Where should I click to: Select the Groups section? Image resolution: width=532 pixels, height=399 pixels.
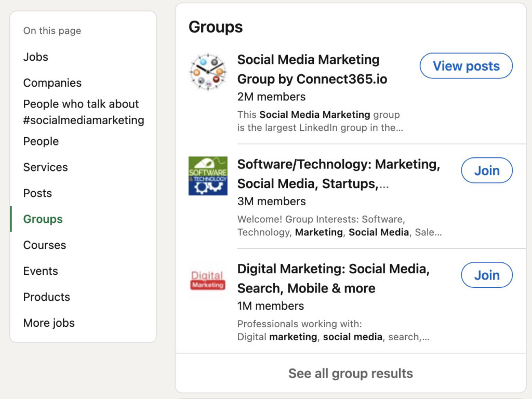[42, 219]
